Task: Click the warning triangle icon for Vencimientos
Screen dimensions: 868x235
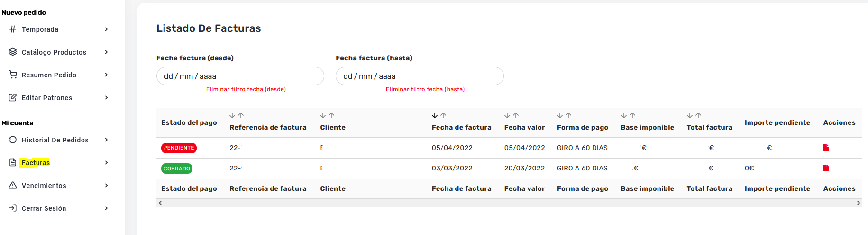Action: (13, 185)
